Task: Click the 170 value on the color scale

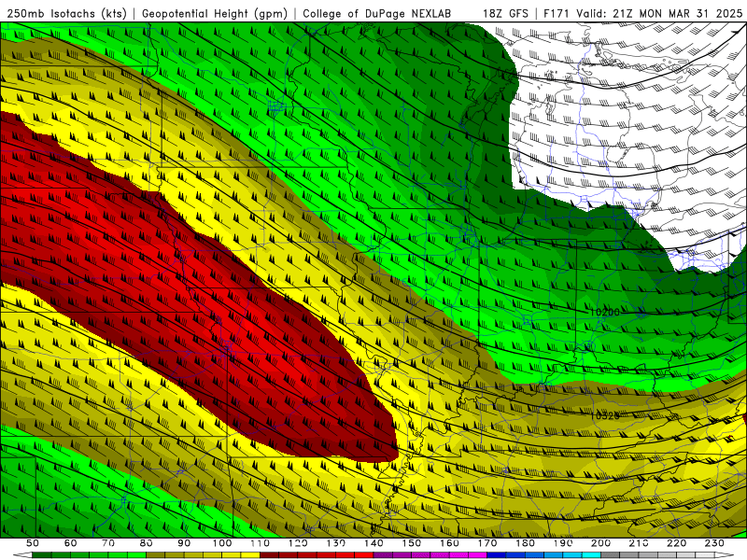Action: (x=487, y=543)
